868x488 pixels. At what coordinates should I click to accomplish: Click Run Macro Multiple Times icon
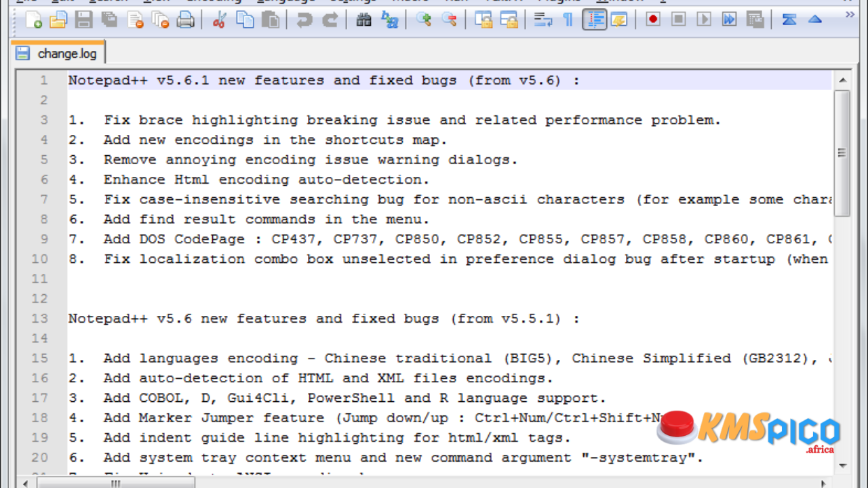coord(730,20)
